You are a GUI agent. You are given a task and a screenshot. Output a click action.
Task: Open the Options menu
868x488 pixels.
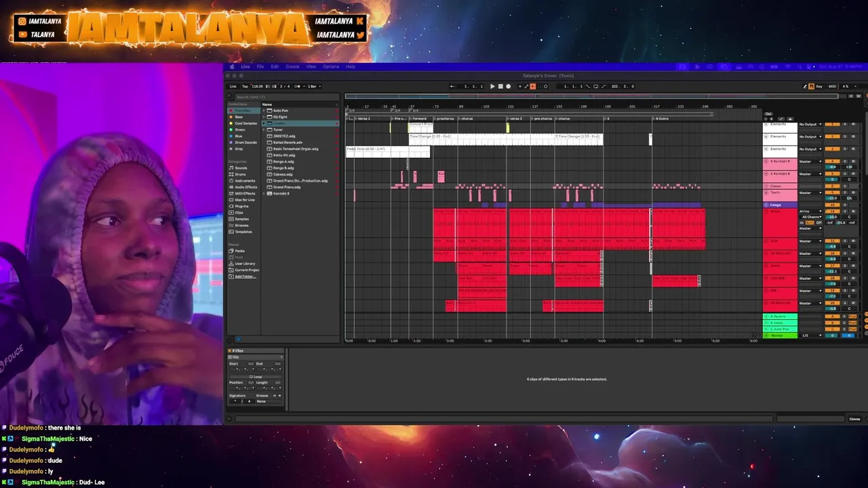point(331,66)
